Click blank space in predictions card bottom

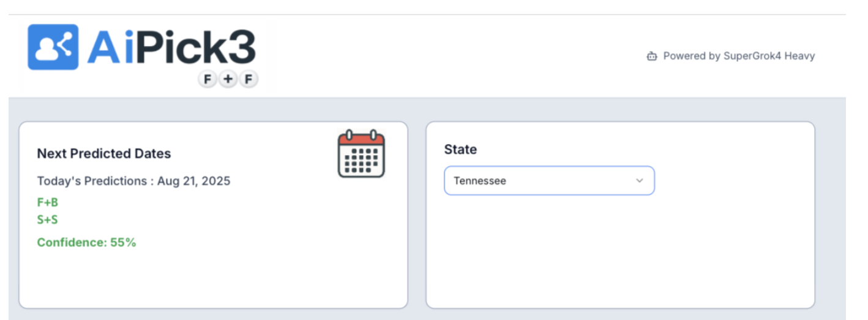213,279
